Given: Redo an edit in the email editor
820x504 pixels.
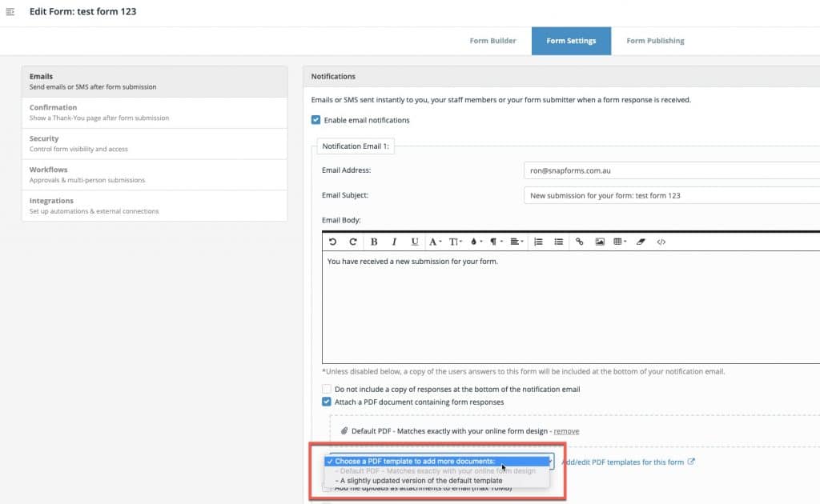Looking at the screenshot, I should pos(352,241).
